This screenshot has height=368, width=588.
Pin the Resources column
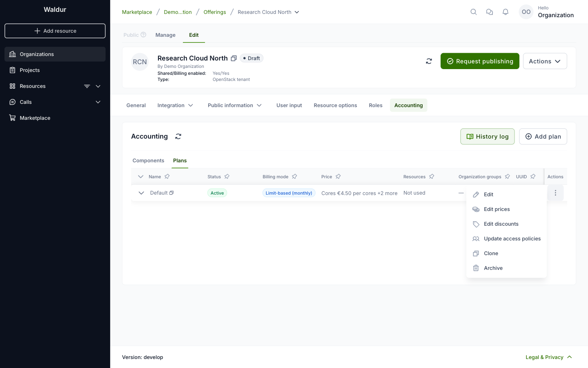click(432, 177)
